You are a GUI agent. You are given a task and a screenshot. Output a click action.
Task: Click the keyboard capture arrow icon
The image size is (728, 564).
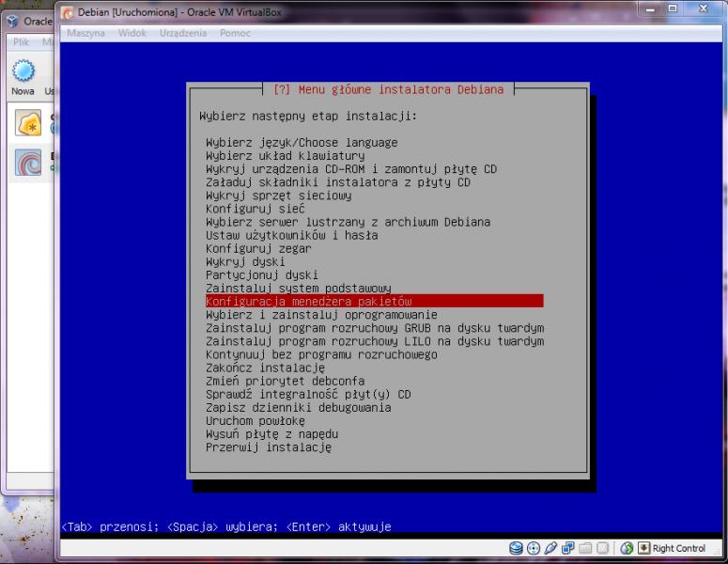tap(644, 548)
